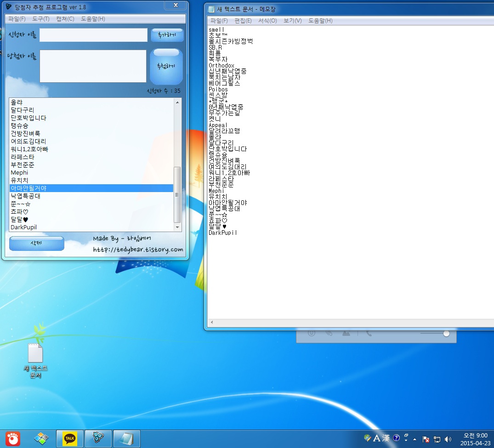Open the 새 텍스트 문서 desktop file icon

[35, 360]
